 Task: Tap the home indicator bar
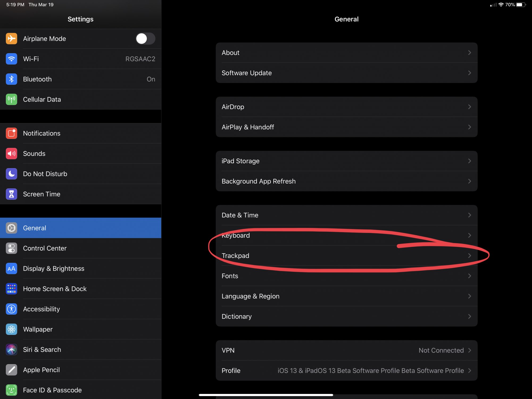266,395
